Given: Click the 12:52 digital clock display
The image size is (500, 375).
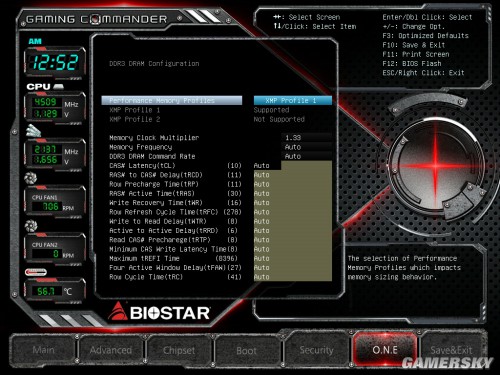Looking at the screenshot, I should click(x=55, y=62).
